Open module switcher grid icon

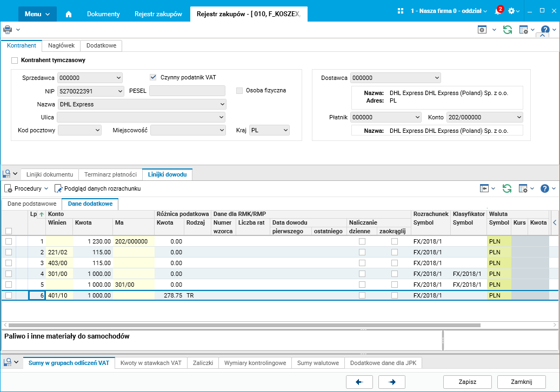click(x=401, y=11)
